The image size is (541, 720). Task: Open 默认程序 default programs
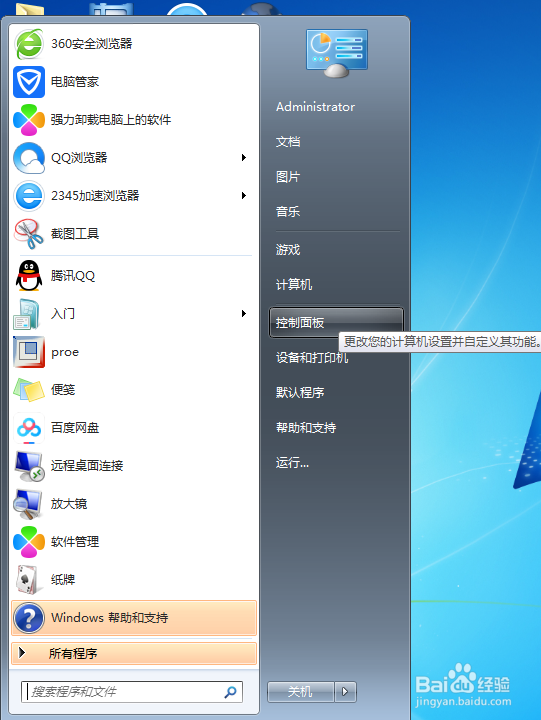tap(300, 393)
